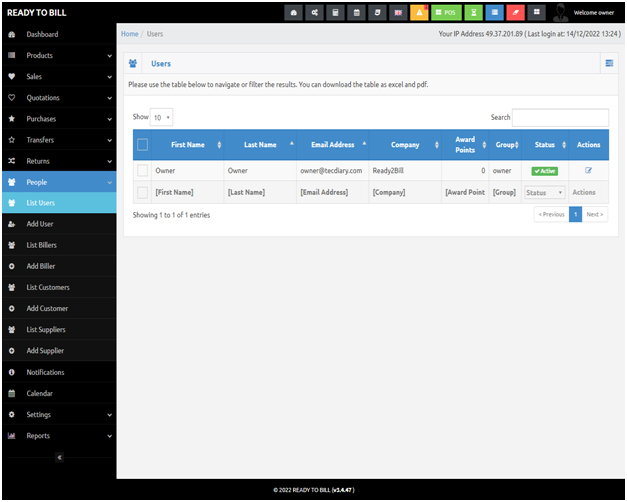Sort table by Company column
Screen dimensions: 627x502
click(x=405, y=145)
